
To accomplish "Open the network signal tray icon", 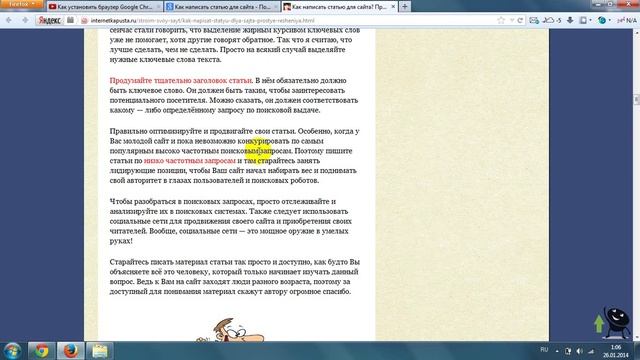I will click(x=591, y=351).
